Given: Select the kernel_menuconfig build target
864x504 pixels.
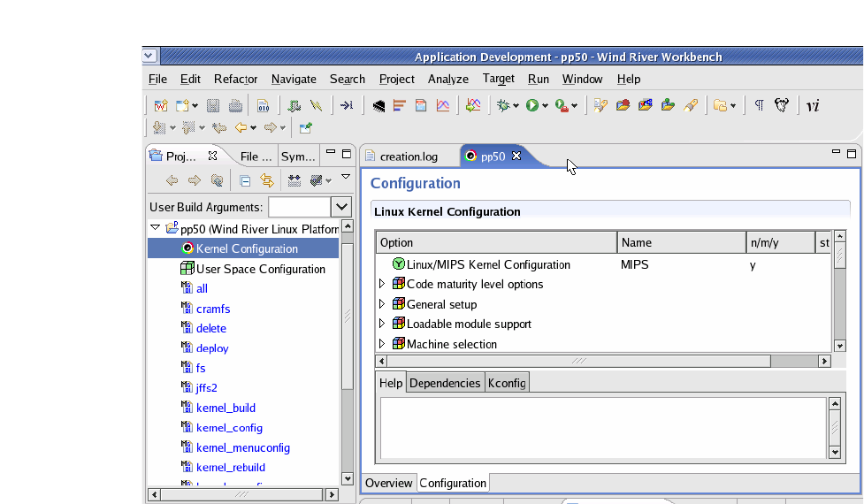Looking at the screenshot, I should pyautogui.click(x=243, y=447).
